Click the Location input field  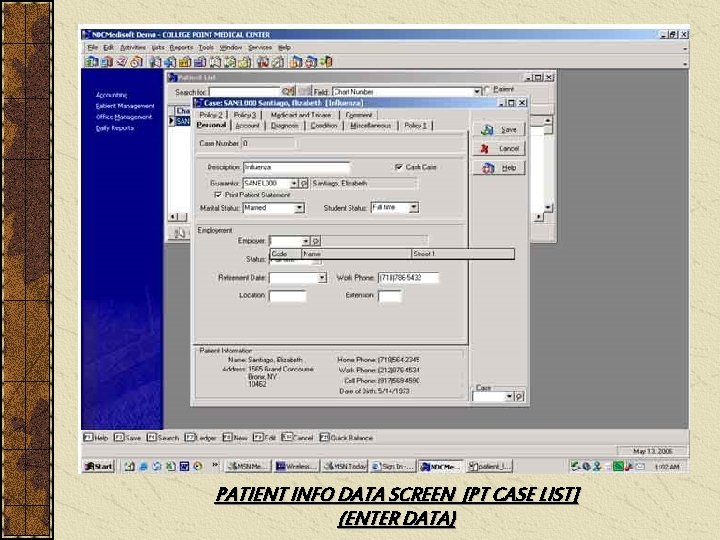point(287,296)
